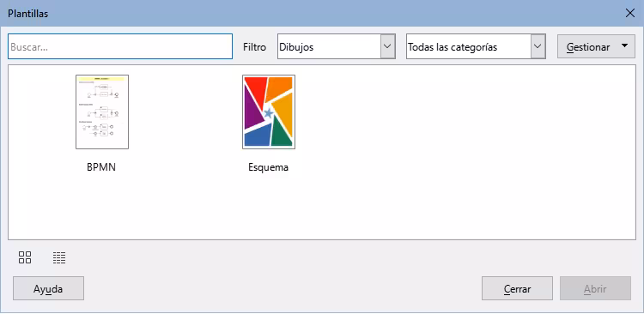The height and width of the screenshot is (314, 644).
Task: Focus the Buscar search field
Action: tap(120, 46)
